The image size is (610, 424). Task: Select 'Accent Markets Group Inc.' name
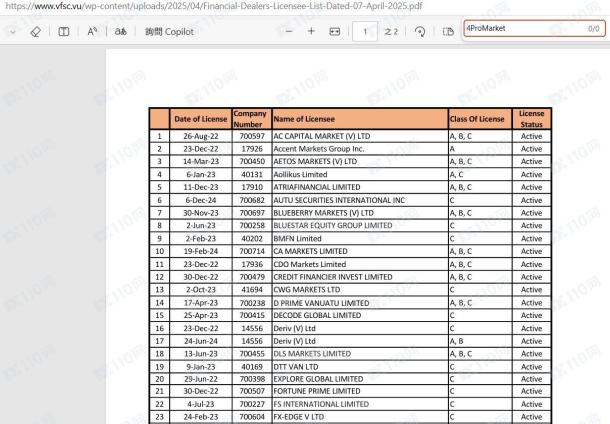[x=319, y=149]
